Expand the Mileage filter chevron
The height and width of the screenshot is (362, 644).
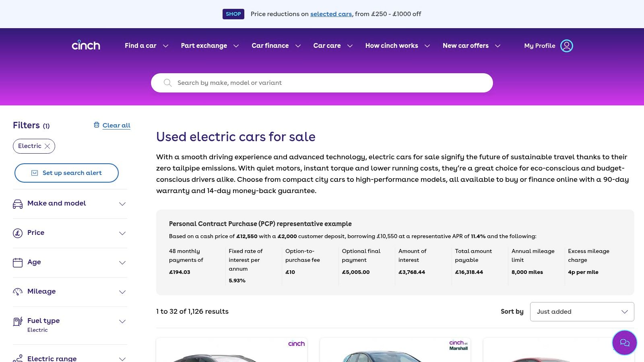click(122, 292)
